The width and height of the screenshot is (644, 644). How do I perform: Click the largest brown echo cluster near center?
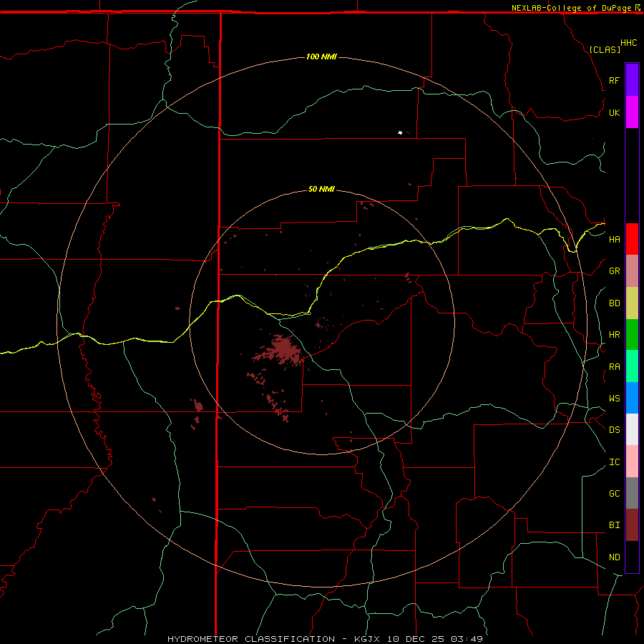point(281,350)
